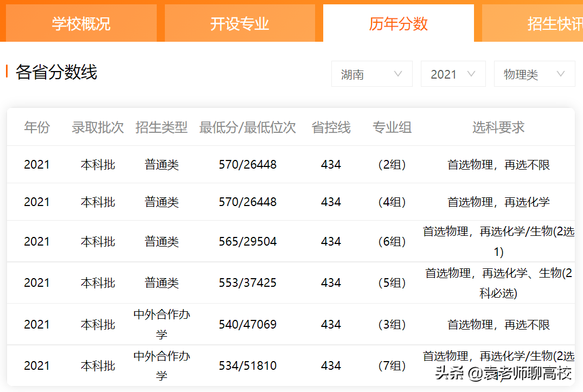Select the 历年分数 tab
This screenshot has height=392, width=583.
[399, 23]
